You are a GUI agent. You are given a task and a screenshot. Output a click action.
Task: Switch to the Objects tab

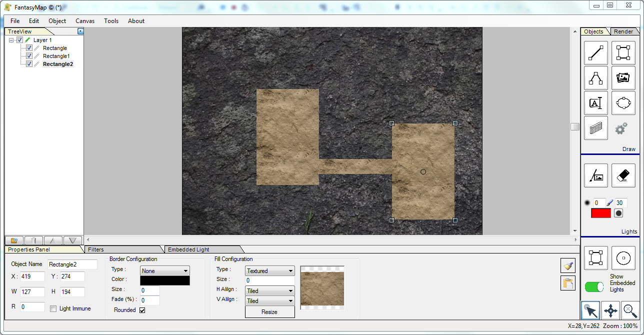(x=594, y=31)
